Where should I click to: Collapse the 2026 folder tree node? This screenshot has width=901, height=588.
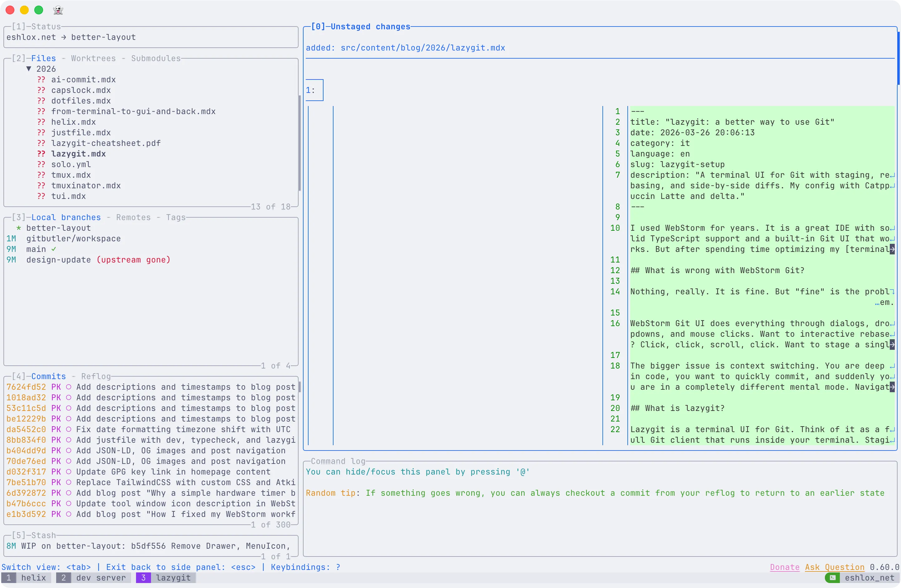29,69
